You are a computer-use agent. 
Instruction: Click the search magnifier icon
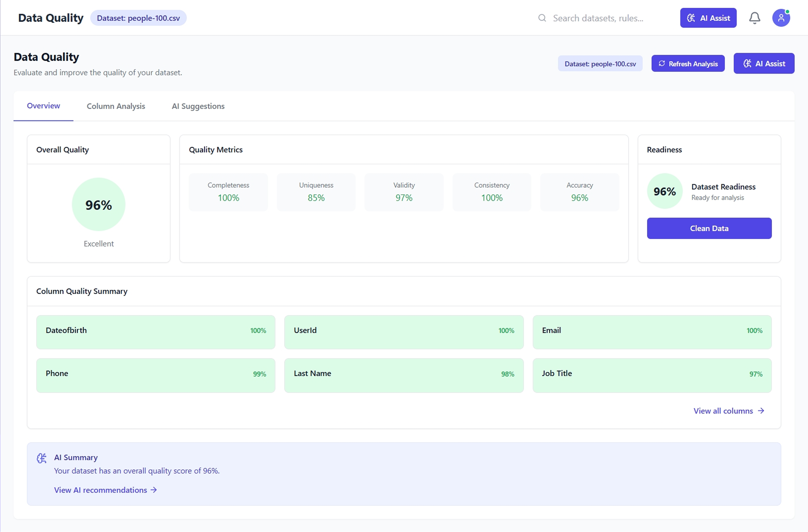point(542,18)
